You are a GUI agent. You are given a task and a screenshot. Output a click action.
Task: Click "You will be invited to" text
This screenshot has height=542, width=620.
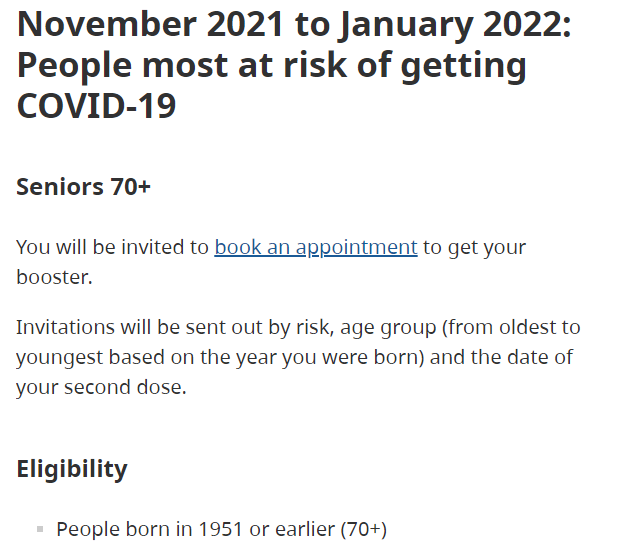click(112, 247)
